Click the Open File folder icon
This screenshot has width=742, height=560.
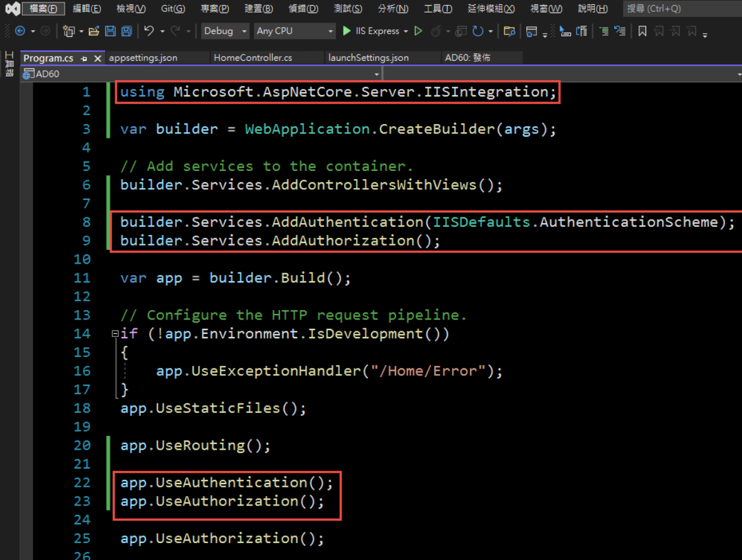click(94, 31)
